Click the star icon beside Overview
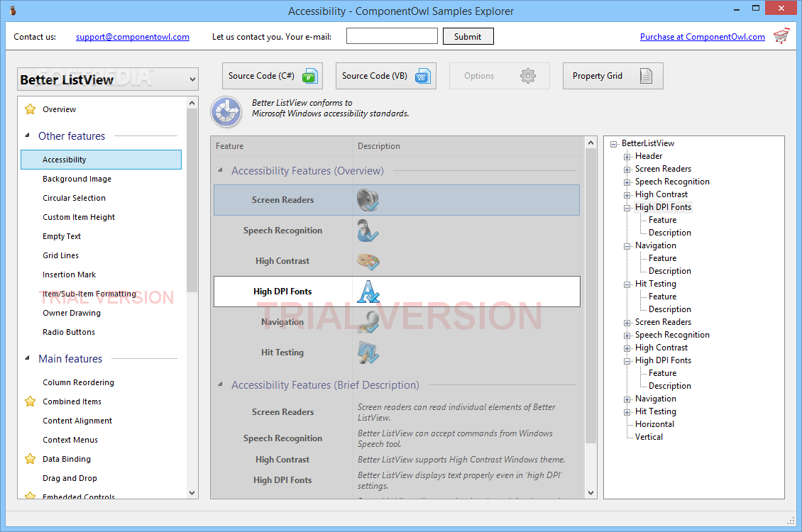 pyautogui.click(x=31, y=109)
